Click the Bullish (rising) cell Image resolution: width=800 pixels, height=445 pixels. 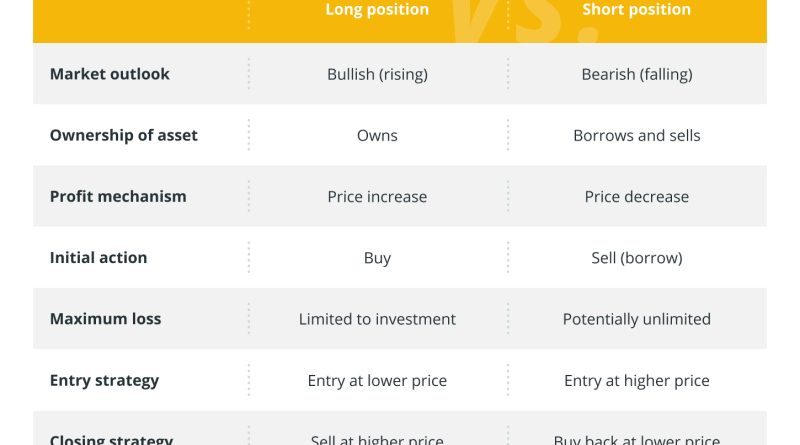[377, 75]
